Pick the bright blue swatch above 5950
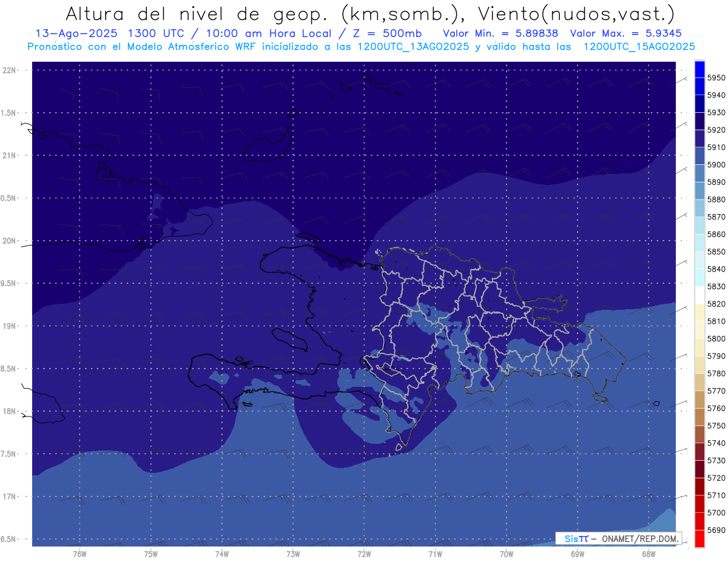The width and height of the screenshot is (728, 562). [x=699, y=69]
